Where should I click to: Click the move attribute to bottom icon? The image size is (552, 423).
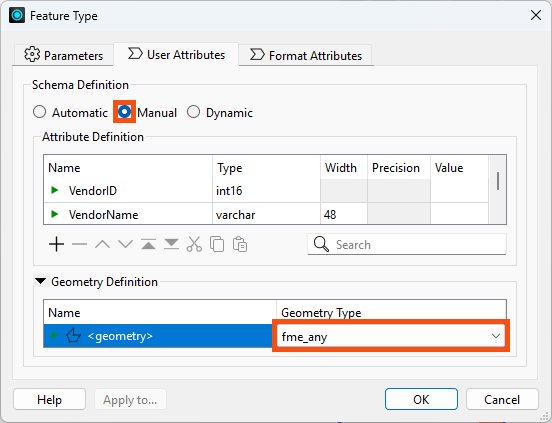click(171, 244)
